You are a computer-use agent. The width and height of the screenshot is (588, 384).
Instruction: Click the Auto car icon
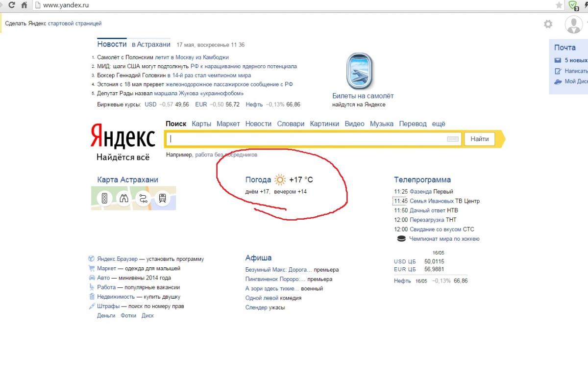click(x=91, y=278)
